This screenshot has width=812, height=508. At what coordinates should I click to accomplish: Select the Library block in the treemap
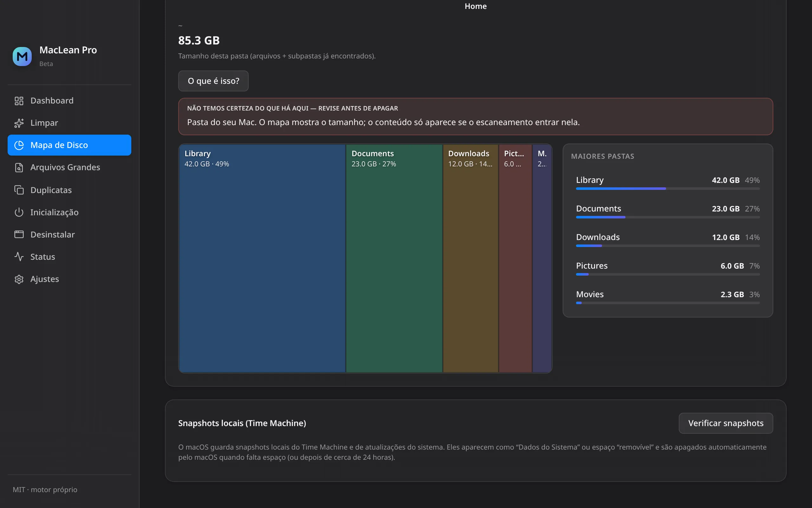[262, 258]
